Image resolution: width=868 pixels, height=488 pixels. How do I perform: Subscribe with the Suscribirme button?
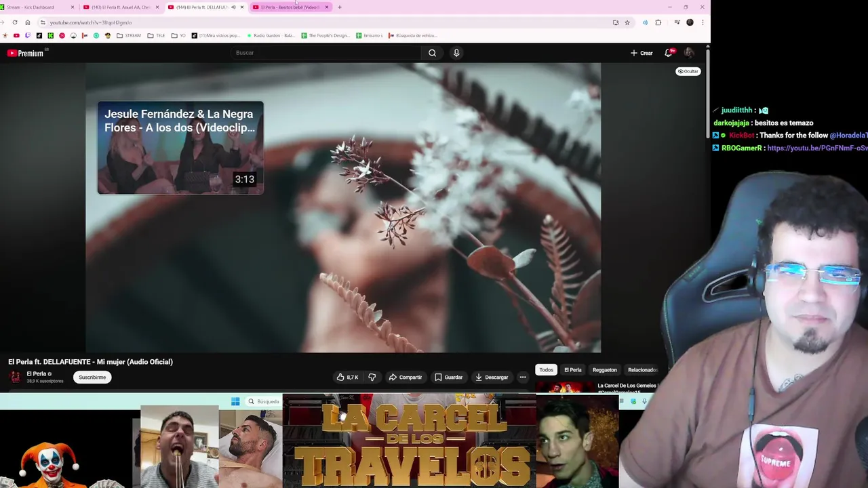(92, 377)
